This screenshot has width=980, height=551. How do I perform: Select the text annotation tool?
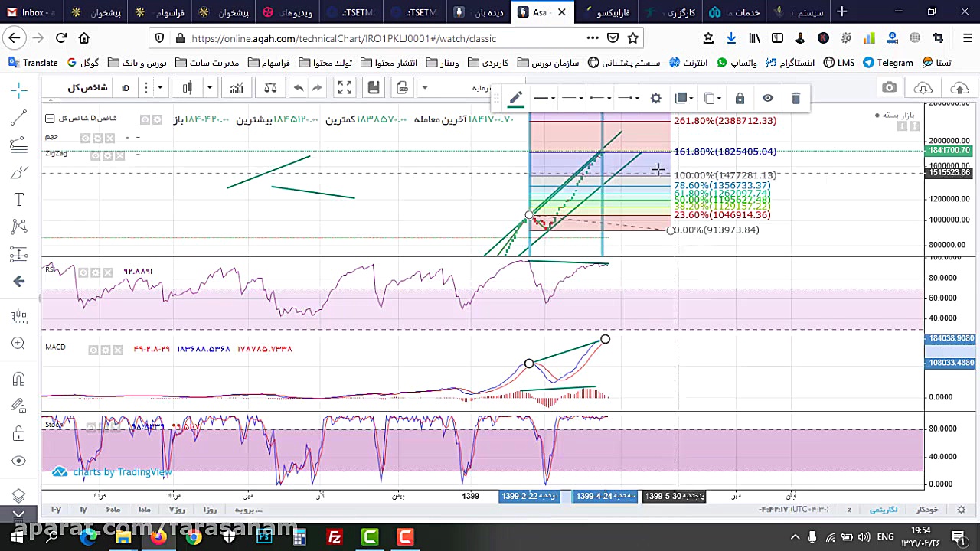pos(19,200)
